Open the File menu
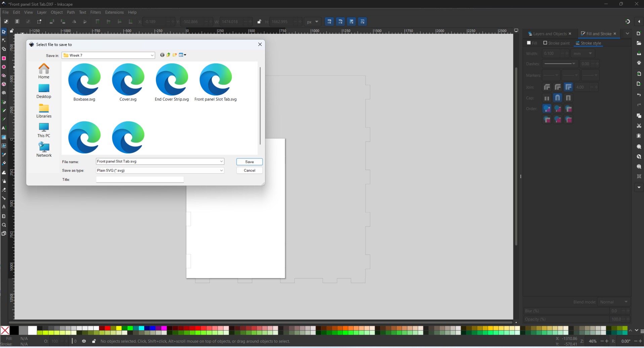Viewport: 644px width, 348px height. pos(6,12)
